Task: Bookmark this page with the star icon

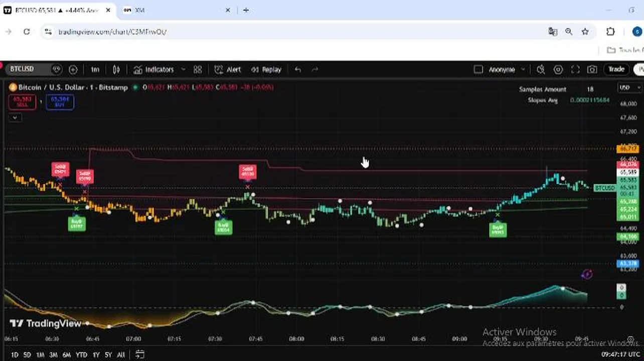Action: click(585, 32)
